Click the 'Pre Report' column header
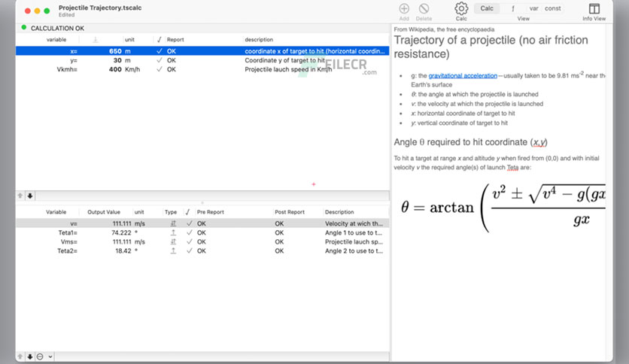This screenshot has height=364, width=629. tap(210, 212)
